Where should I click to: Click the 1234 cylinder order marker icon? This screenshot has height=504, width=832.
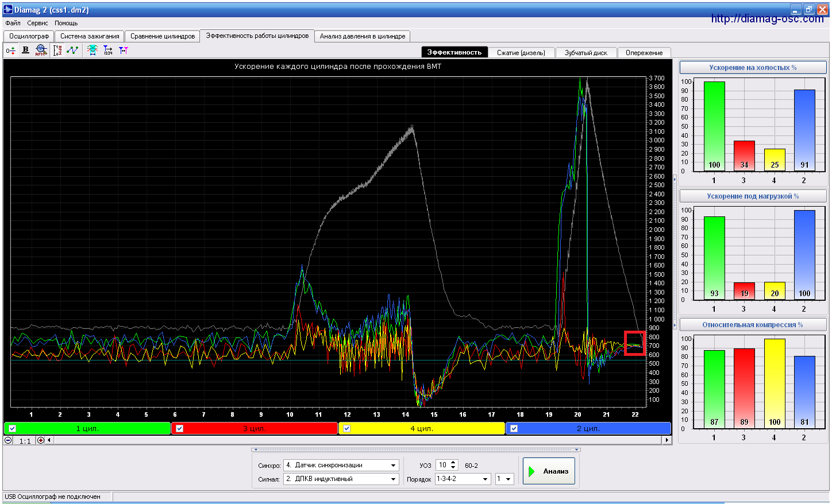click(x=108, y=51)
